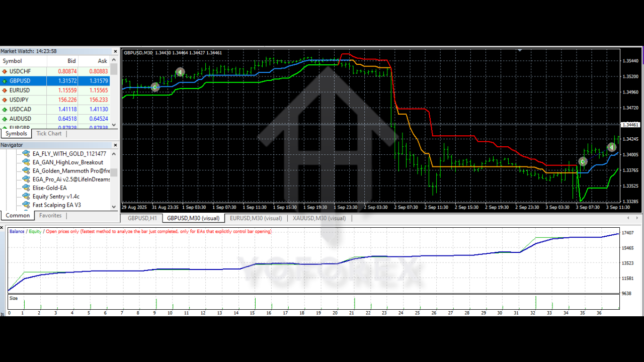Click the Market Watch scroll down arrow
Screen dimensions: 644x362
[114, 125]
